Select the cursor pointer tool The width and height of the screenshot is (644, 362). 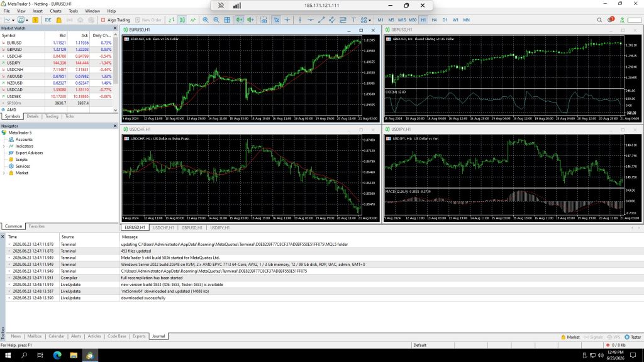click(277, 19)
